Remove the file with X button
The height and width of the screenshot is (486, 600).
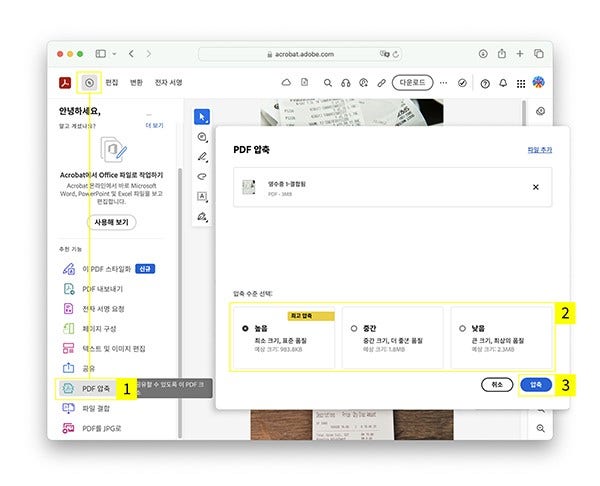(536, 187)
